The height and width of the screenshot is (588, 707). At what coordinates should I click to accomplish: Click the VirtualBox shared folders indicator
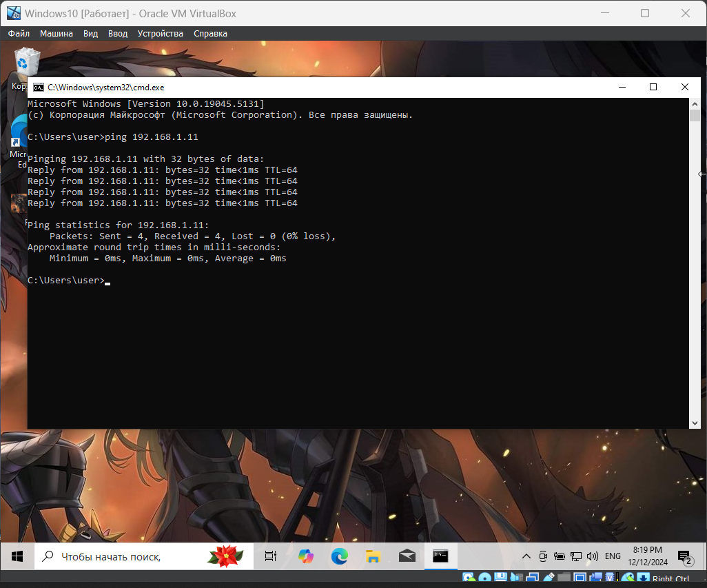point(564,578)
